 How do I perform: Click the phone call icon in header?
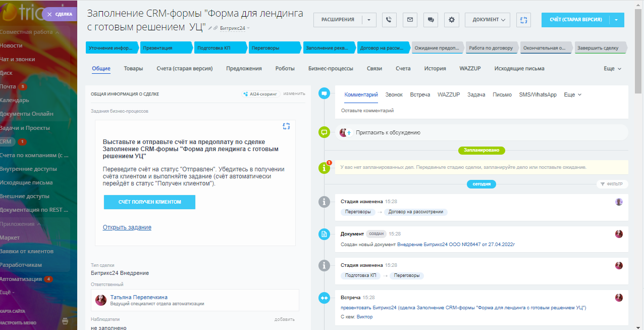pos(389,20)
